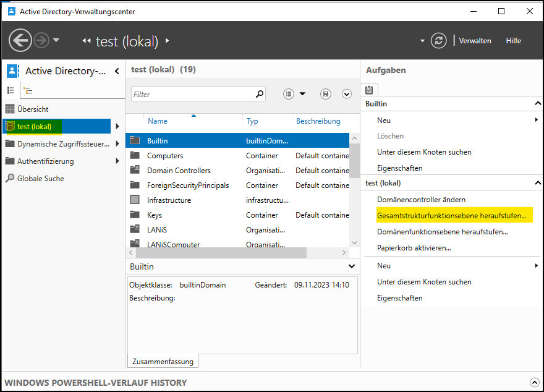Click Unter diesem Knoten suchen under Builtin
544x392 pixels.
[424, 152]
